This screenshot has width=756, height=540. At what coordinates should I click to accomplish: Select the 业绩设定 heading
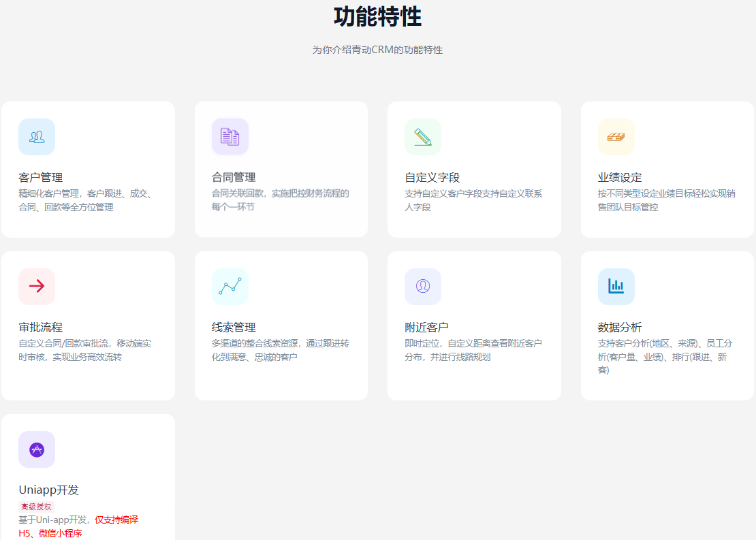pos(620,178)
